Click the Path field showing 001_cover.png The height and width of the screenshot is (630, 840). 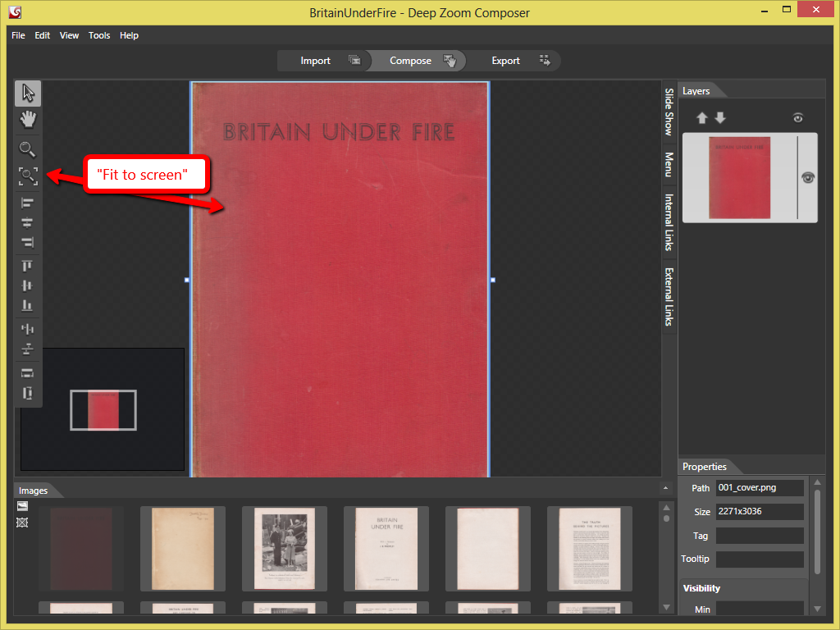point(760,488)
